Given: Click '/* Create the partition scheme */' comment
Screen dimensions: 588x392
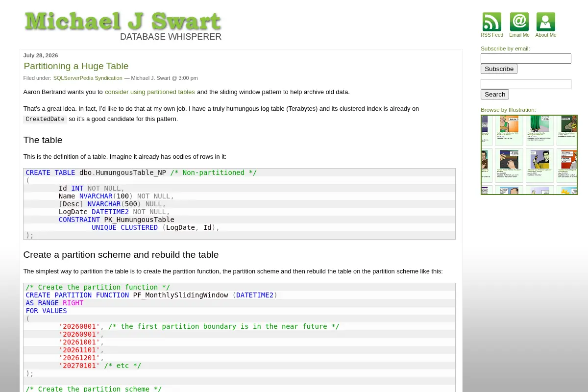Looking at the screenshot, I should pos(94,389).
